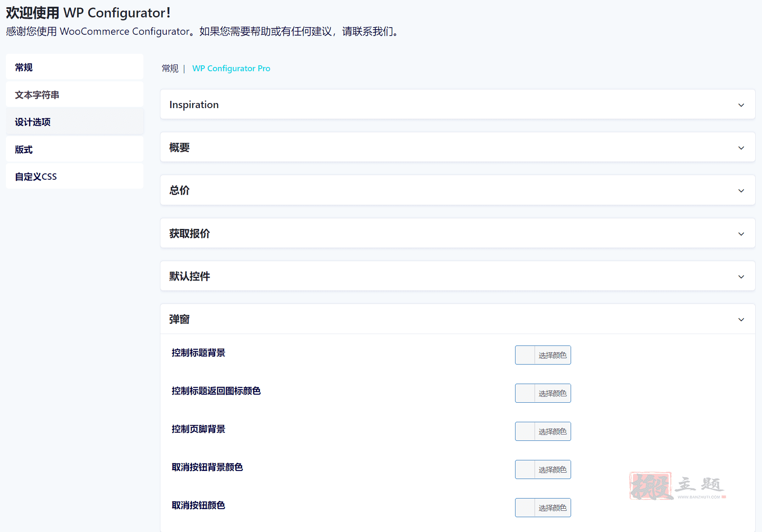Viewport: 762px width, 532px height.
Task: Click the 默认控件 panel title
Action: pos(190,276)
